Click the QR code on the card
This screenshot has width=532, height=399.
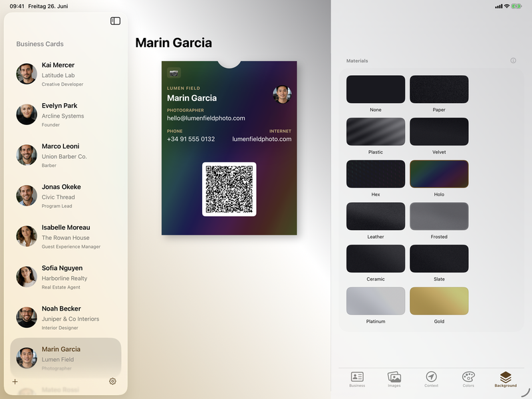click(229, 190)
